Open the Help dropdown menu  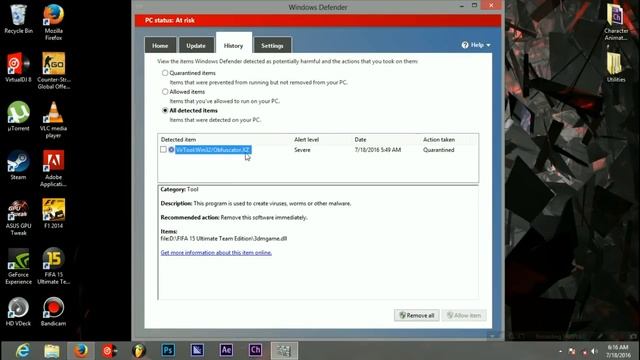tap(476, 45)
